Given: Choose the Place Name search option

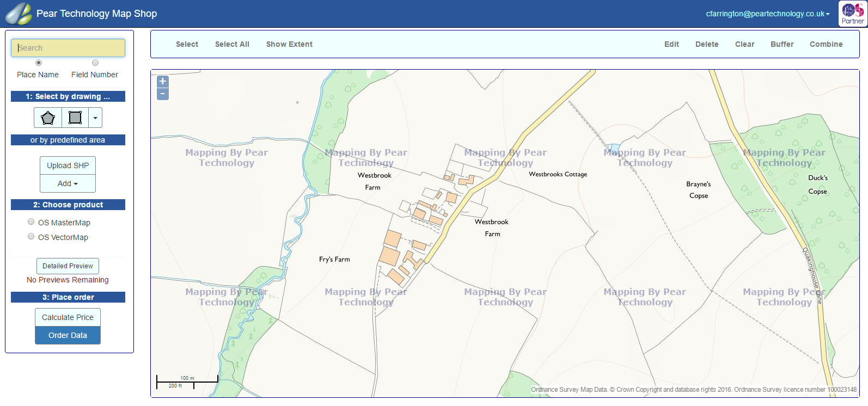Looking at the screenshot, I should coord(38,63).
